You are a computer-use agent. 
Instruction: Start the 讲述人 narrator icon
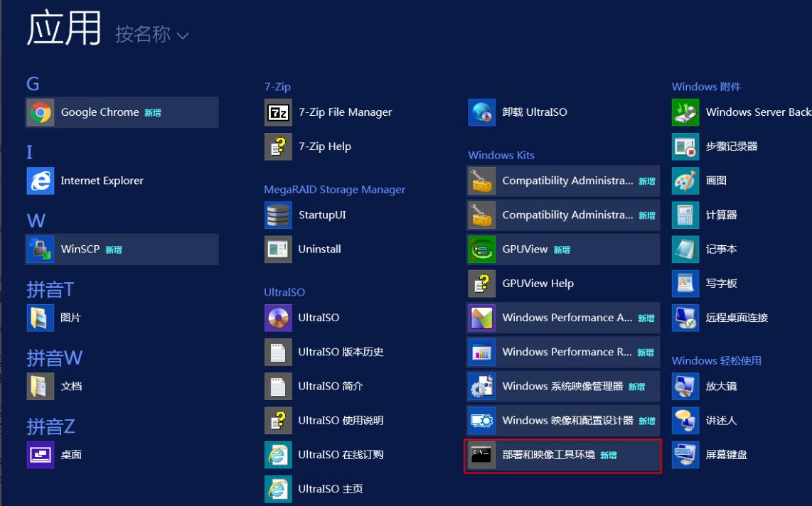click(685, 421)
